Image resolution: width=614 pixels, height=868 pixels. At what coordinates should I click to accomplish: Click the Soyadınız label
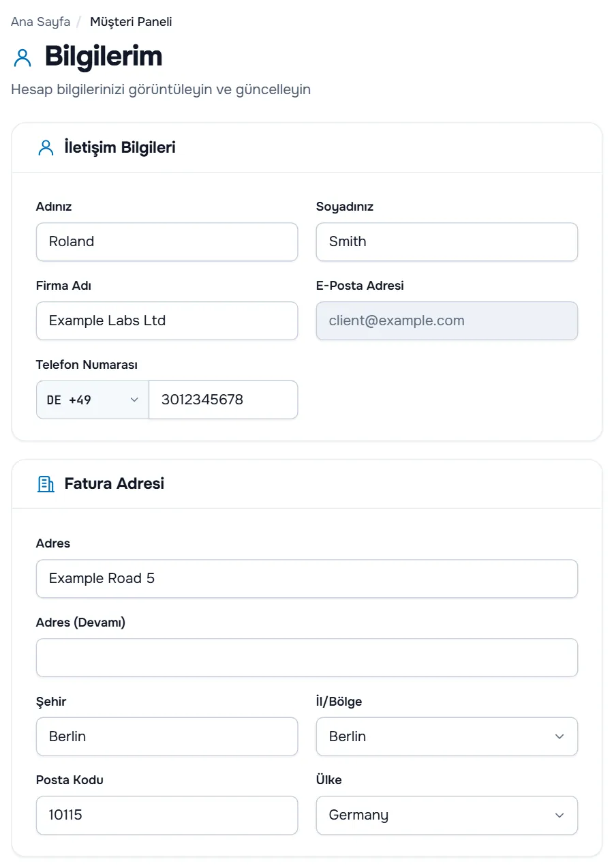click(x=345, y=207)
